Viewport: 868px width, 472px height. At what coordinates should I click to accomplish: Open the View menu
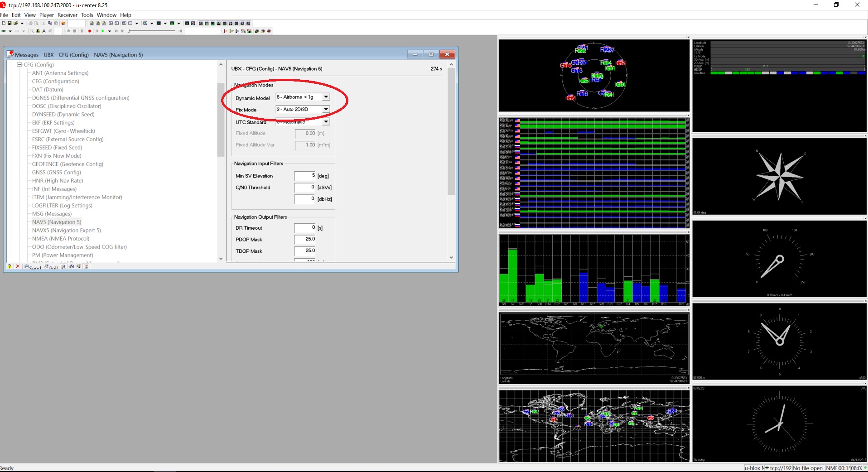point(30,15)
